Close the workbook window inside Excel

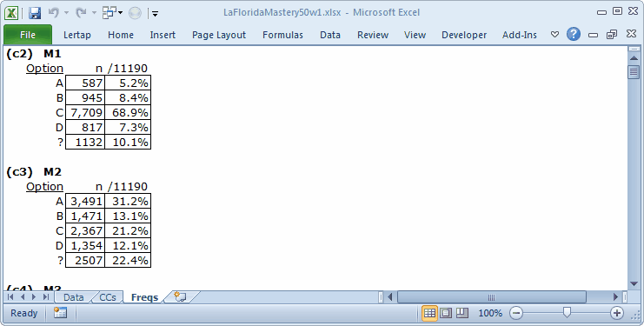coord(632,34)
